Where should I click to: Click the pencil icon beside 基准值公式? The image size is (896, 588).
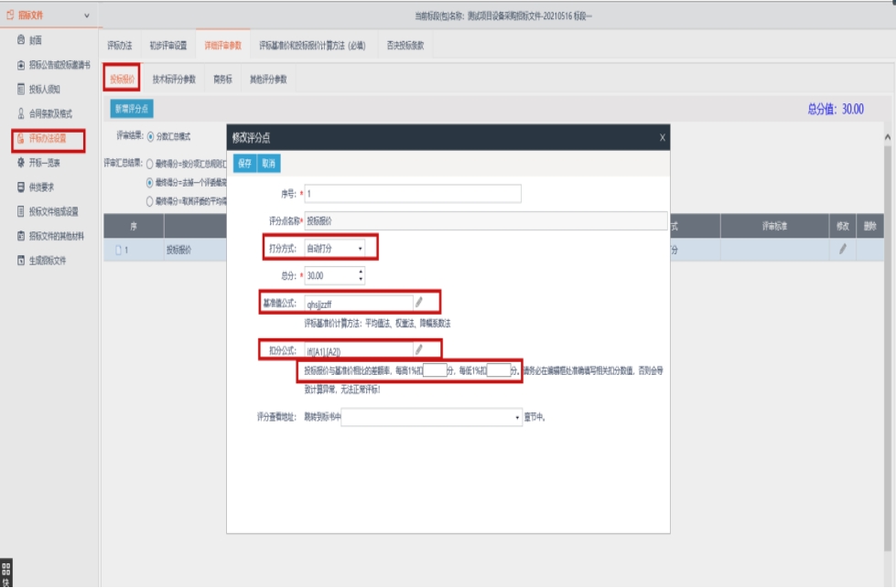419,301
